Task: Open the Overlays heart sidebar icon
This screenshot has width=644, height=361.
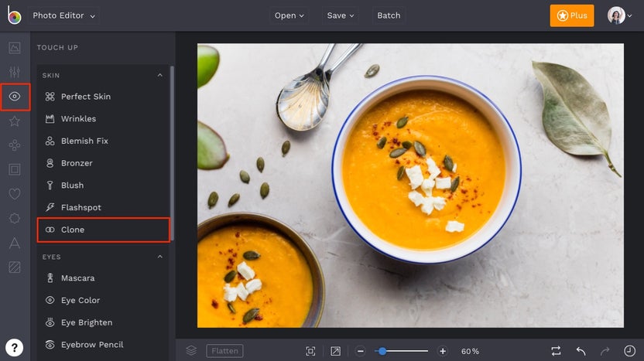Action: [x=15, y=193]
